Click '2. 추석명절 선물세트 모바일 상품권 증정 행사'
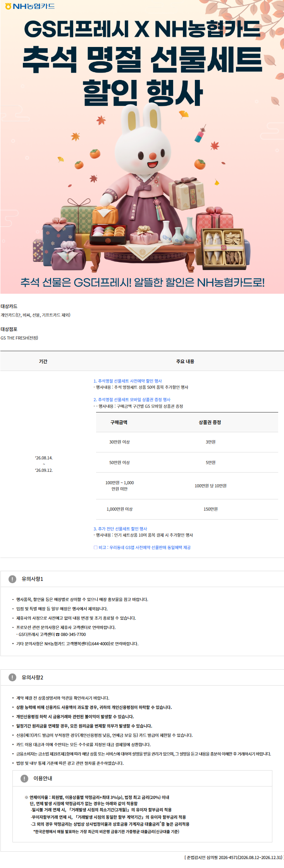Screen dimensions: 284x868 coord(132,400)
